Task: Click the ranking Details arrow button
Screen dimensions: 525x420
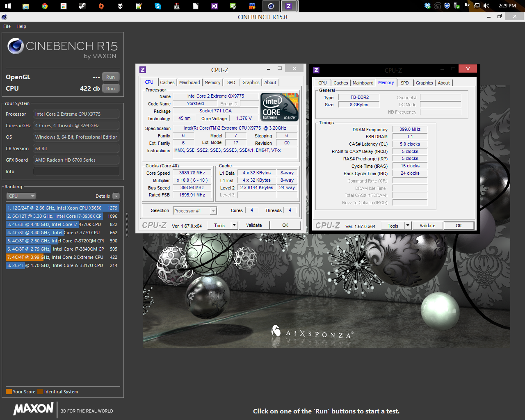Action: click(x=116, y=196)
